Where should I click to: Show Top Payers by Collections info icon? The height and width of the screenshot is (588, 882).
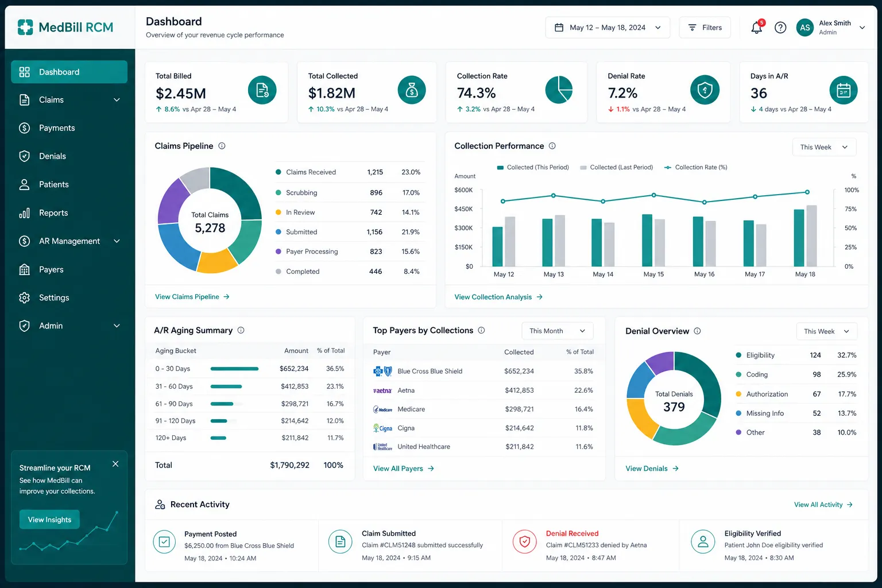(x=481, y=330)
